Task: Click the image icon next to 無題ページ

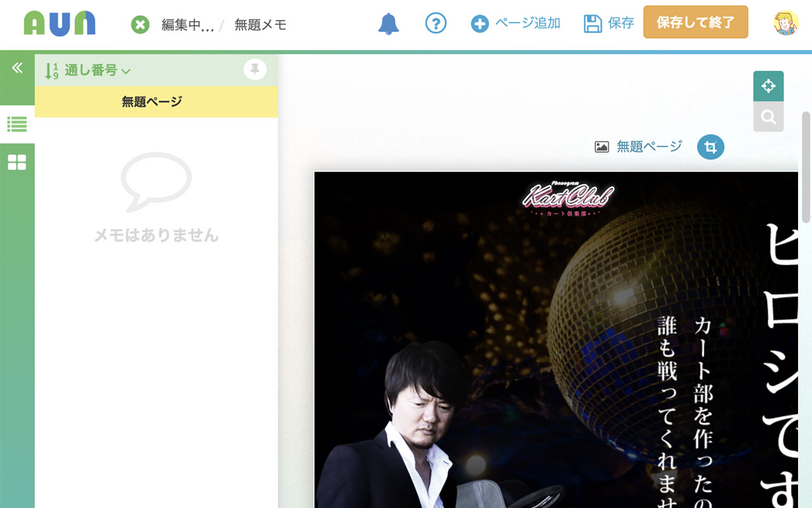Action: coord(601,146)
